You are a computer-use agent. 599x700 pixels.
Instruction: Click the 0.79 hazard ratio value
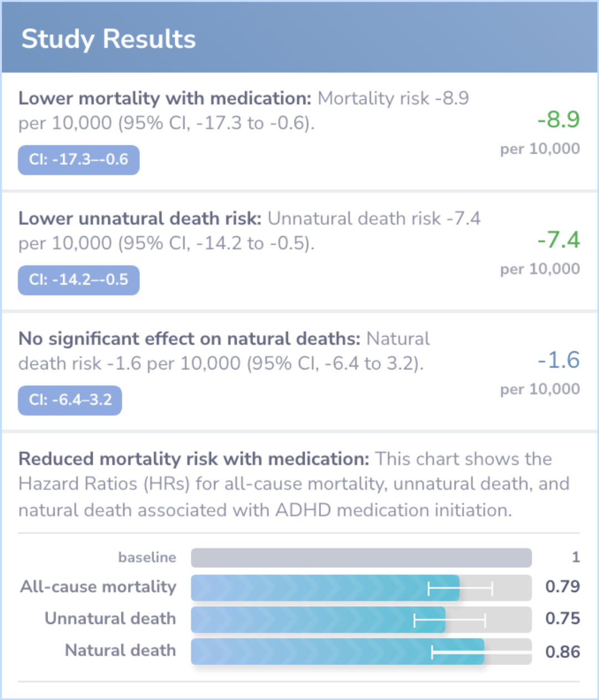point(562,586)
